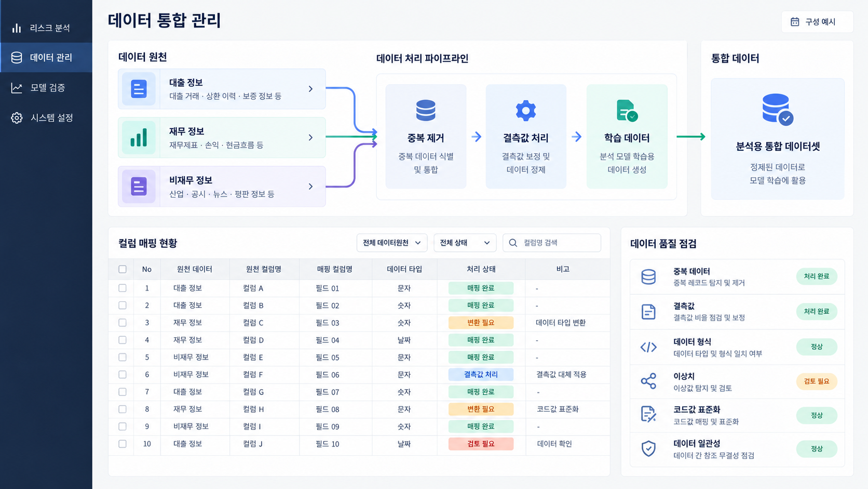
Task: Click the 분석용 통합 데이터셋 database icon
Action: (777, 109)
